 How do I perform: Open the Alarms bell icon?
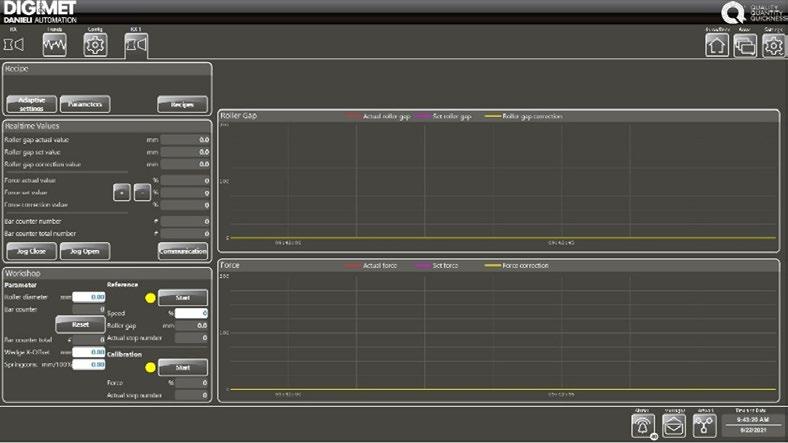(x=643, y=426)
